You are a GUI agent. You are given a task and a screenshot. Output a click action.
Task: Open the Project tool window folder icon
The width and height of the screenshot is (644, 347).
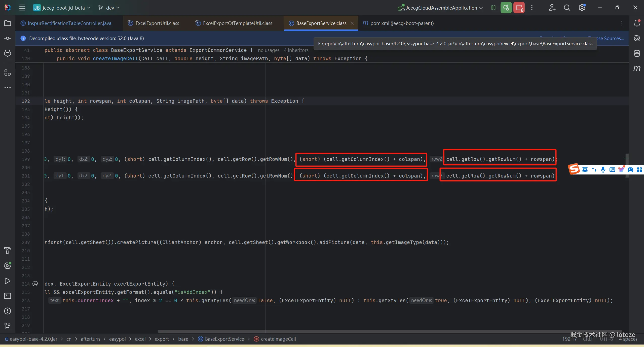click(8, 23)
